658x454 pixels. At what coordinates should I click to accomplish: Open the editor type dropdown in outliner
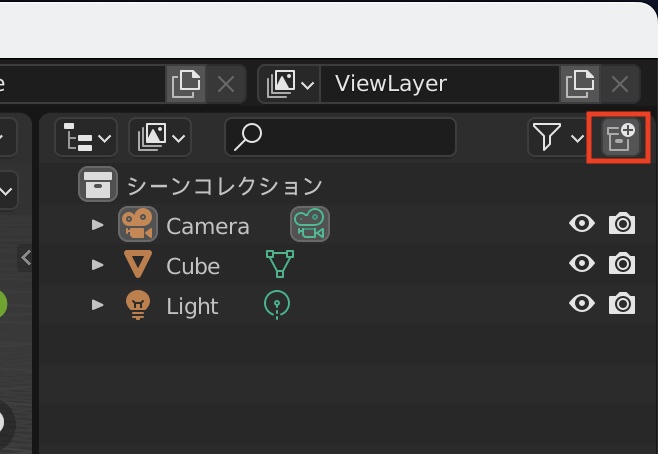tap(84, 138)
